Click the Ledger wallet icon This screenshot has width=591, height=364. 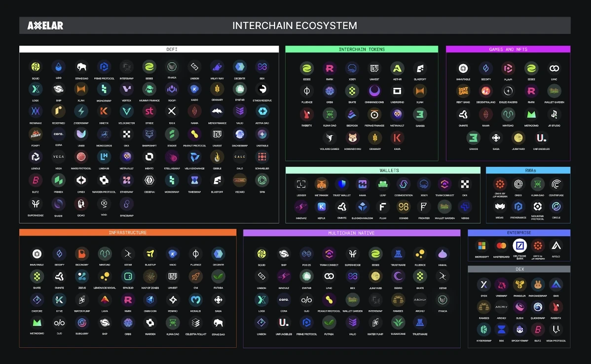tap(301, 184)
